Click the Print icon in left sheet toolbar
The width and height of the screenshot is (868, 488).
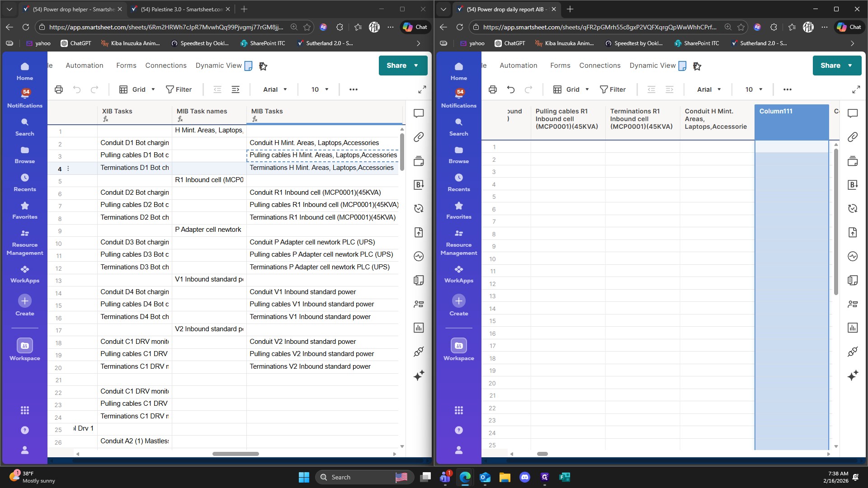click(59, 89)
